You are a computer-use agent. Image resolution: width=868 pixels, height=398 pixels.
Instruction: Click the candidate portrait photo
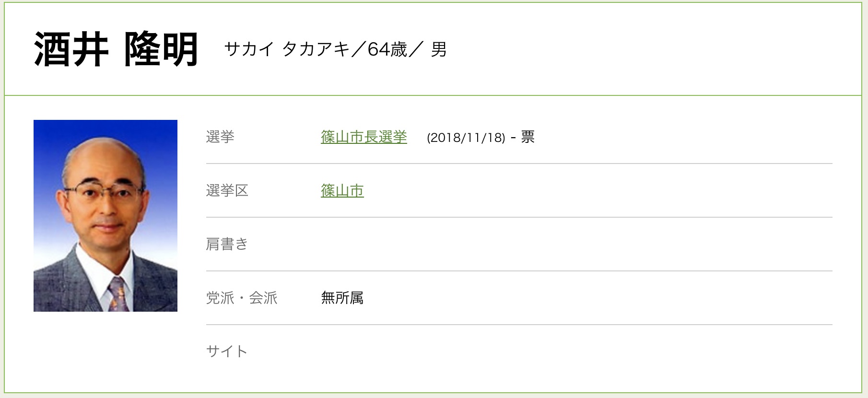(106, 215)
